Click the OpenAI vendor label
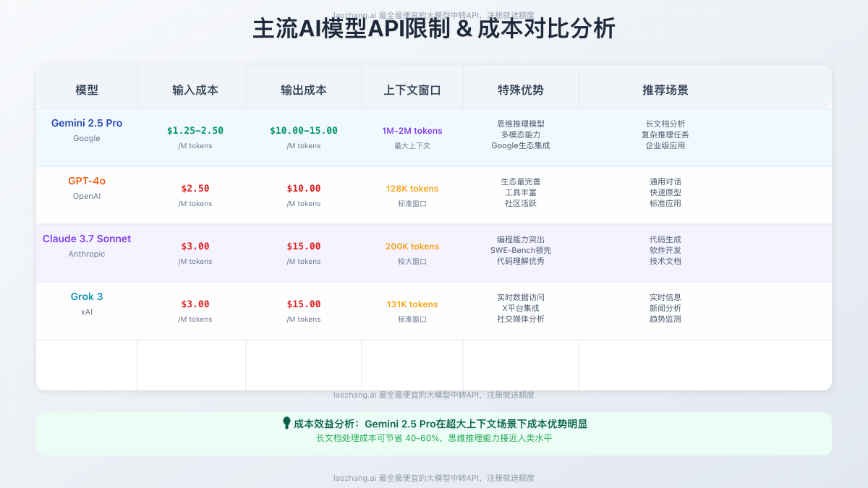Viewport: 868px width, 488px height. [x=87, y=196]
